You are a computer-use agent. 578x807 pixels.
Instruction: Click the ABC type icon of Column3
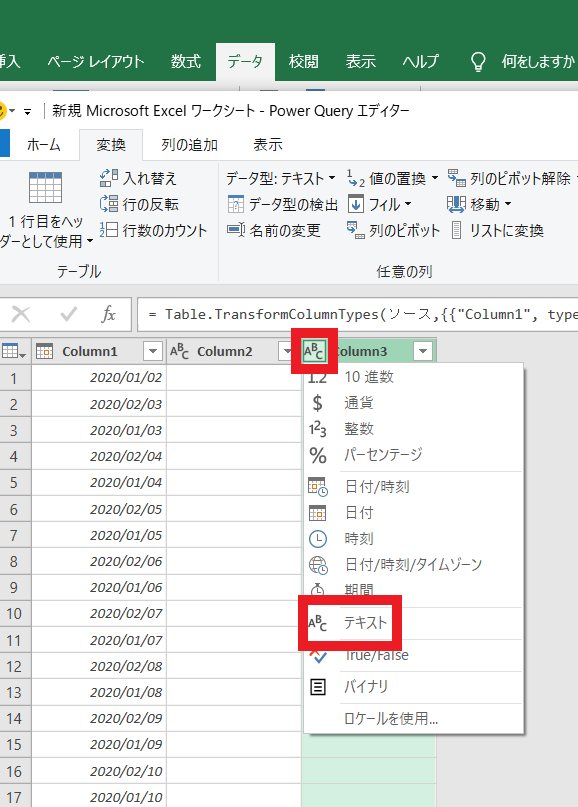[x=314, y=352]
